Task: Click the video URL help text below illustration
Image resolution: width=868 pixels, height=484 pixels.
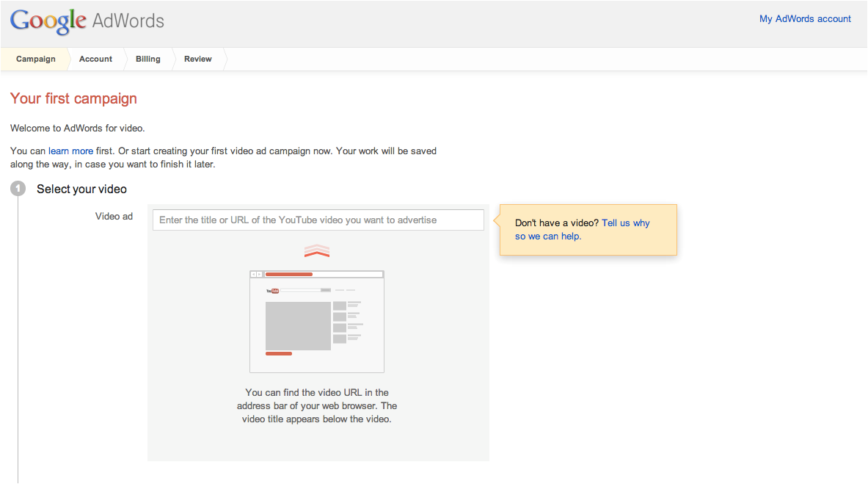Action: click(x=317, y=406)
